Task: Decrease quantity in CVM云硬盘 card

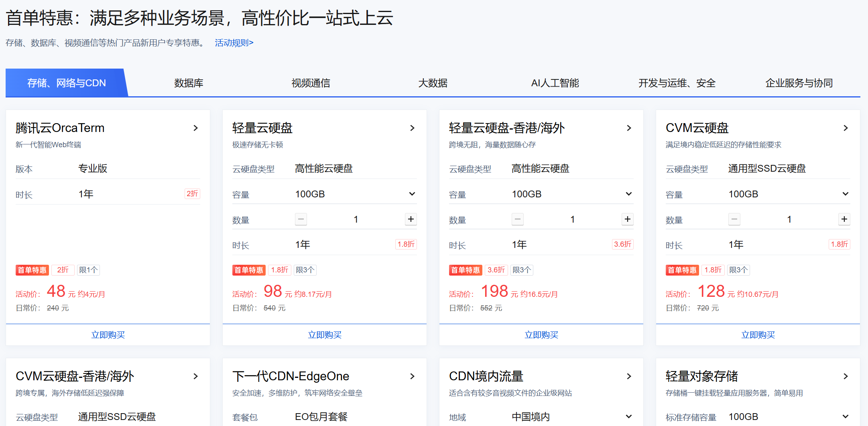Action: click(734, 219)
